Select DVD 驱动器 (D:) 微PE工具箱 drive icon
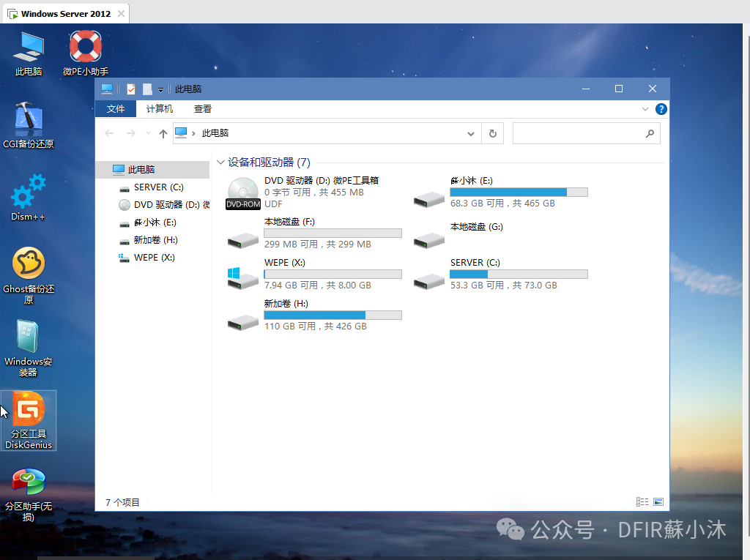 coord(243,193)
